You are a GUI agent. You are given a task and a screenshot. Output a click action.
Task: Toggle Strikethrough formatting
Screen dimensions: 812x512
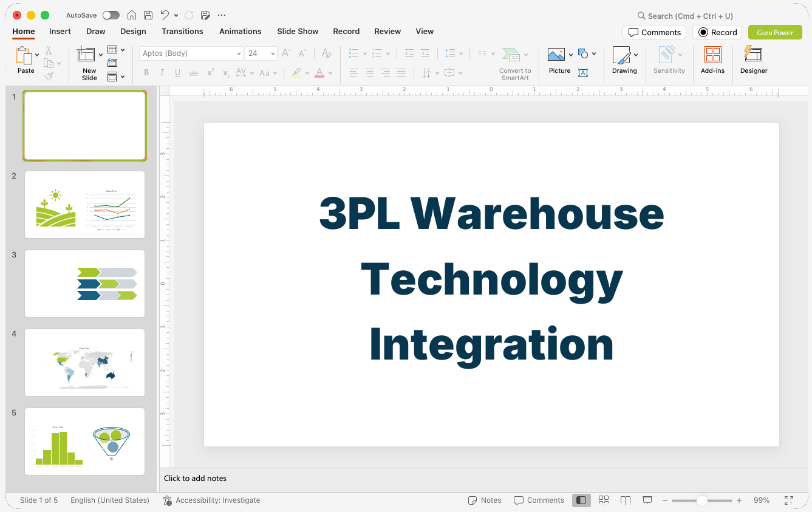point(194,73)
